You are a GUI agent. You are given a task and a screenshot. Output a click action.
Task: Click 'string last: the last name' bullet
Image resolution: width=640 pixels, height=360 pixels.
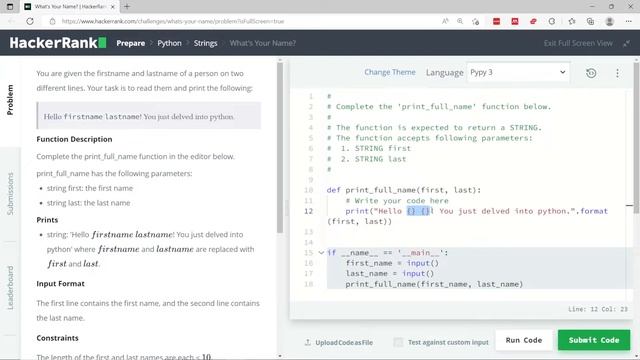tap(88, 203)
